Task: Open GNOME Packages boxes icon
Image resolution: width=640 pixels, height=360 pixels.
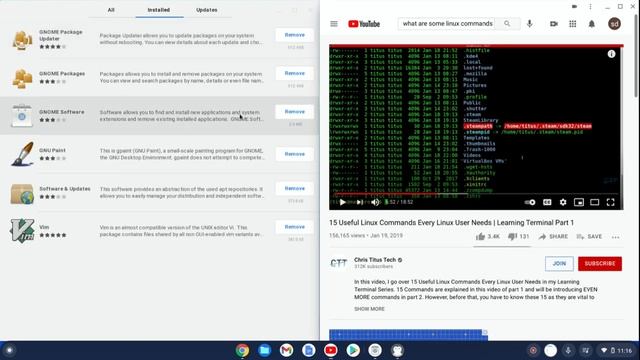Action: pyautogui.click(x=22, y=78)
